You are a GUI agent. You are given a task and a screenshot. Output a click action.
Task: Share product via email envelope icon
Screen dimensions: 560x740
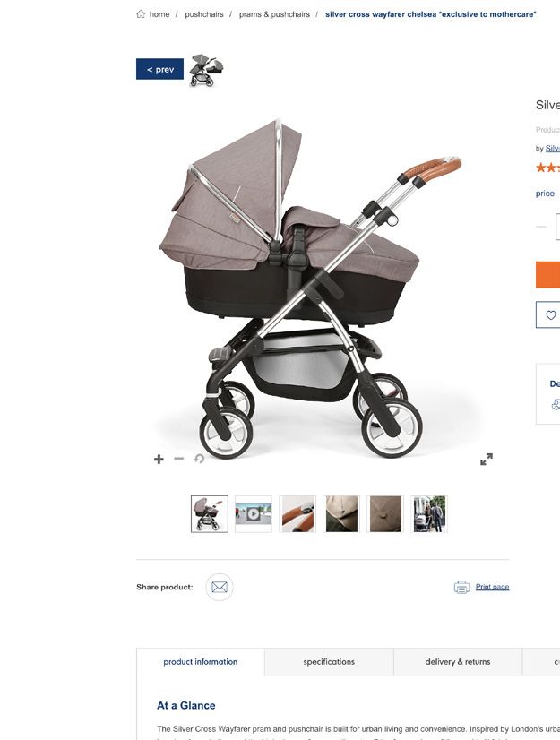pyautogui.click(x=220, y=587)
